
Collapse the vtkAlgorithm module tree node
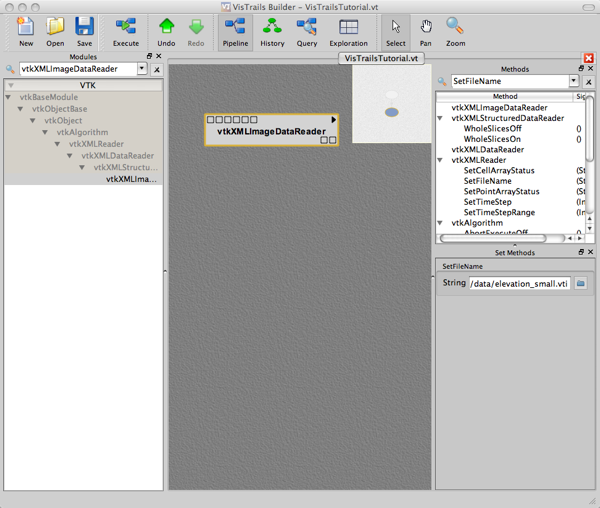45,132
